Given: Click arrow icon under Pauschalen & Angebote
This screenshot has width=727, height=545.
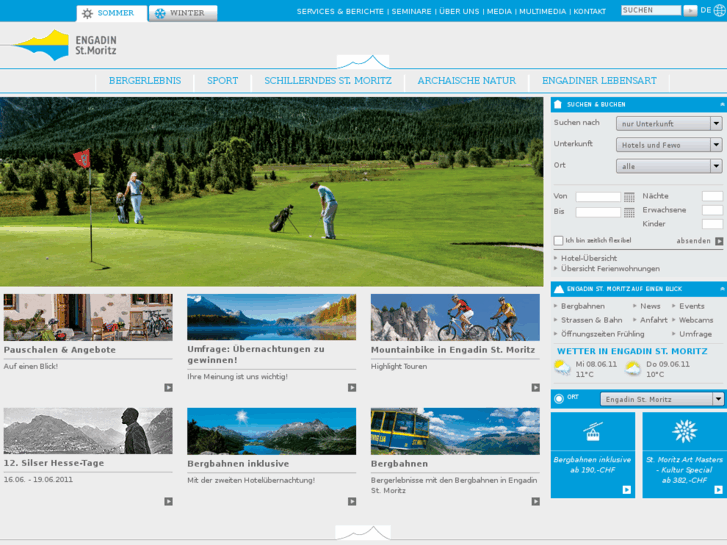Looking at the screenshot, I should pos(168,387).
